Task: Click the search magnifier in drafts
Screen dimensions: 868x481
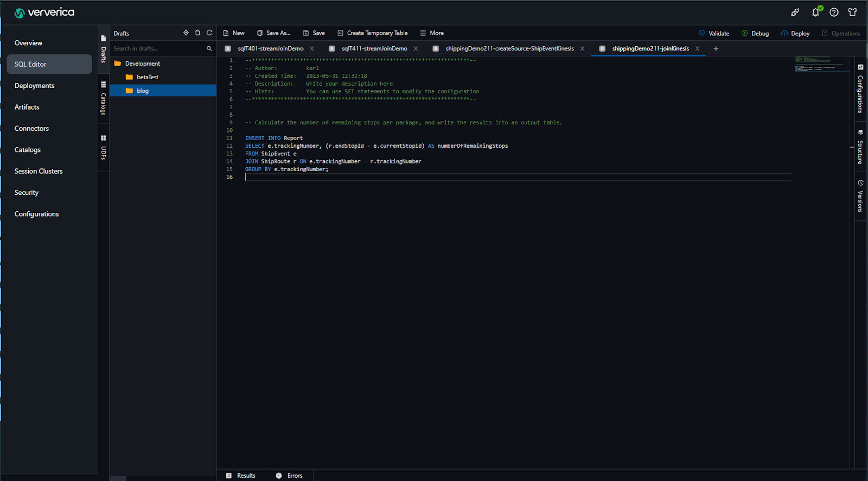Action: click(x=209, y=49)
